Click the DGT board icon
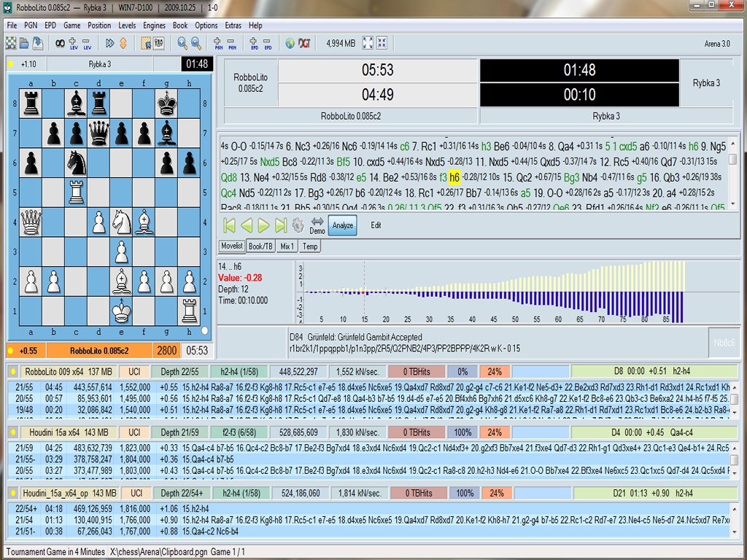 click(304, 43)
